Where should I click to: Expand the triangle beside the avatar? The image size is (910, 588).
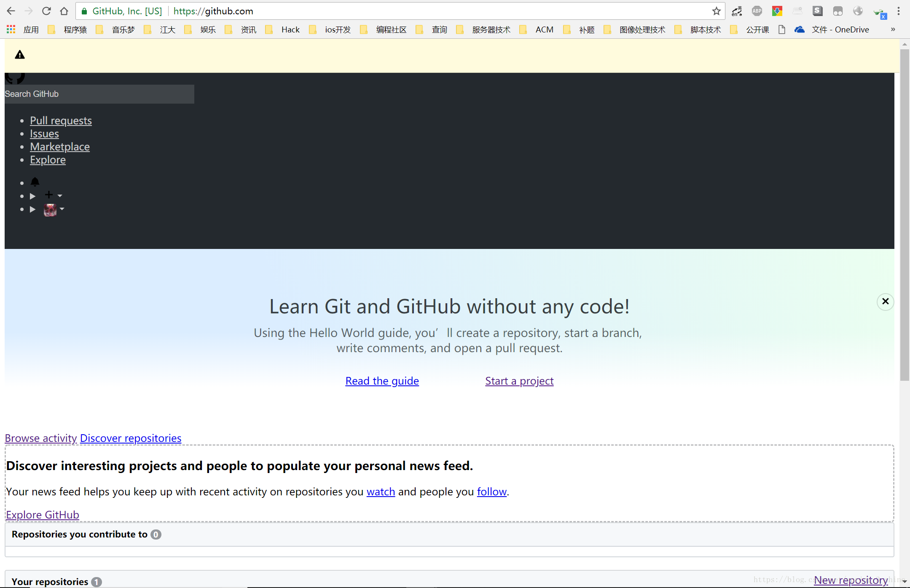(33, 209)
